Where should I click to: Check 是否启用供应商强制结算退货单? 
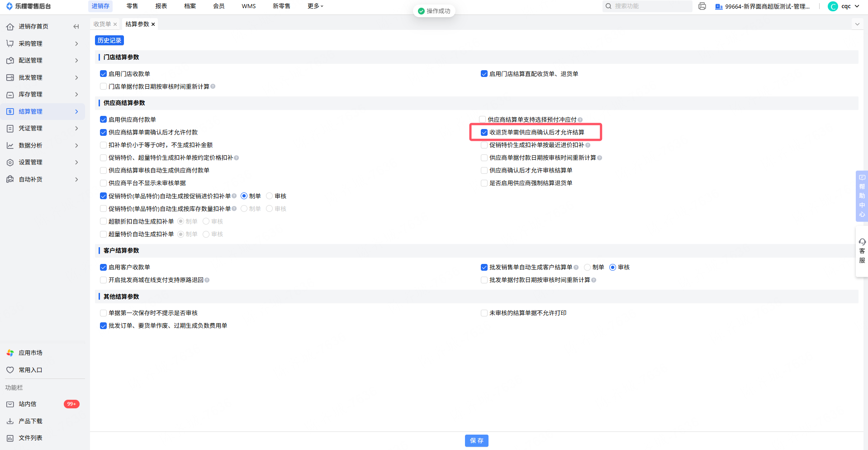click(484, 183)
